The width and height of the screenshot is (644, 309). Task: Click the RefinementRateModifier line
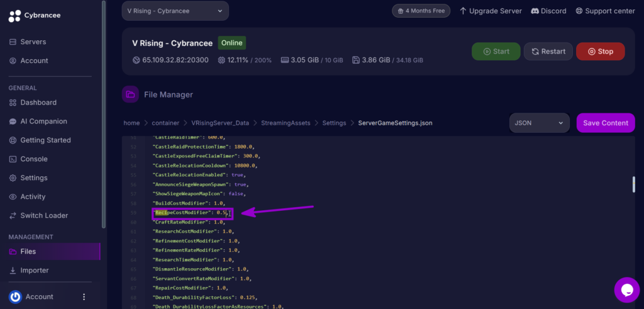click(x=196, y=250)
